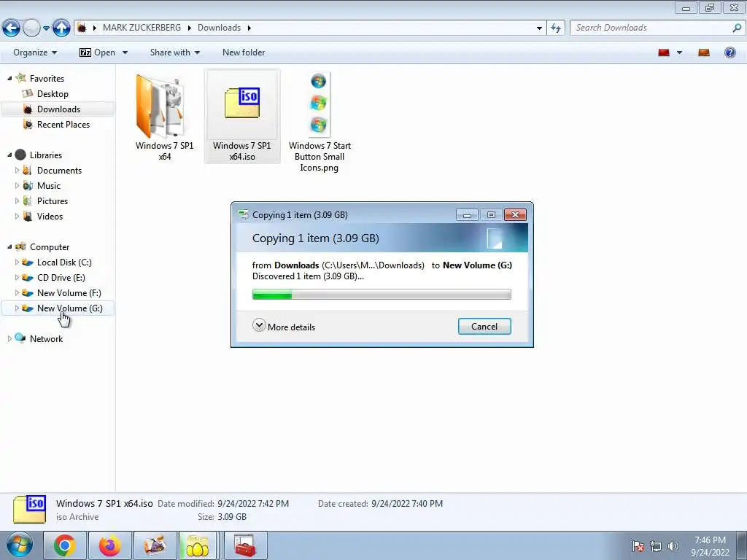Image resolution: width=747 pixels, height=560 pixels.
Task: Select MARK ZUCKERBERG in the address path
Action: coord(142,28)
